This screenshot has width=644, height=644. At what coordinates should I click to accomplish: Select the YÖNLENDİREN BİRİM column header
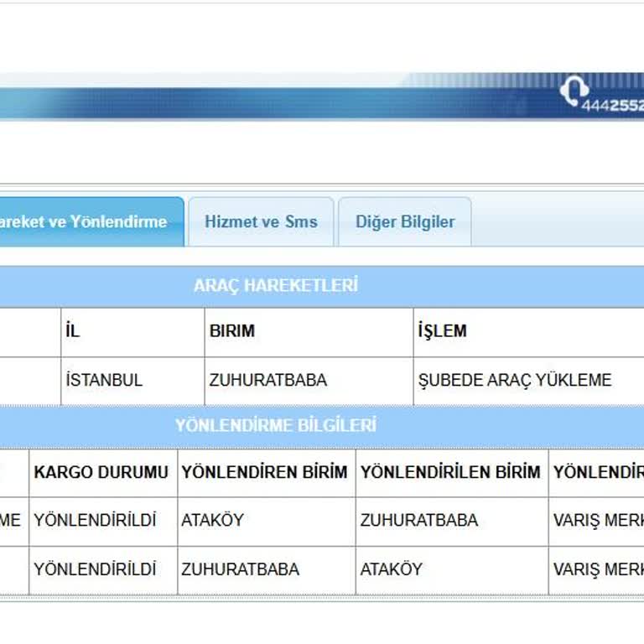click(x=267, y=472)
